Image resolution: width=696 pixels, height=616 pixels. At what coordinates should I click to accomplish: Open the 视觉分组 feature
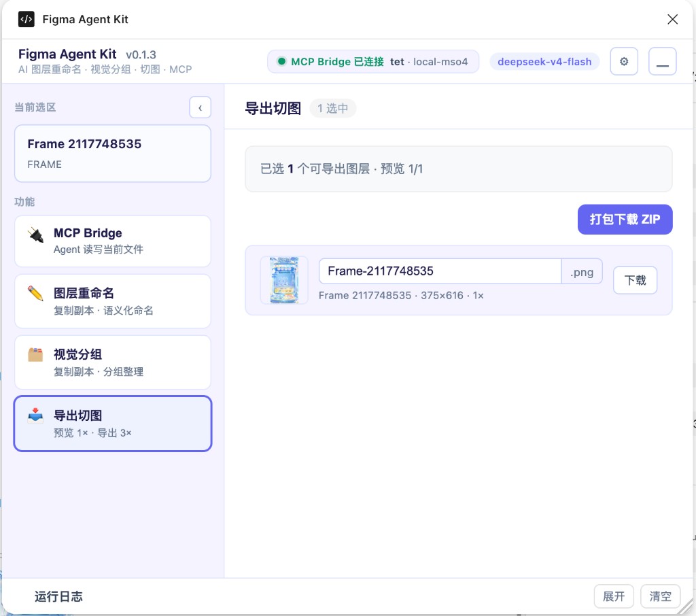click(x=113, y=362)
